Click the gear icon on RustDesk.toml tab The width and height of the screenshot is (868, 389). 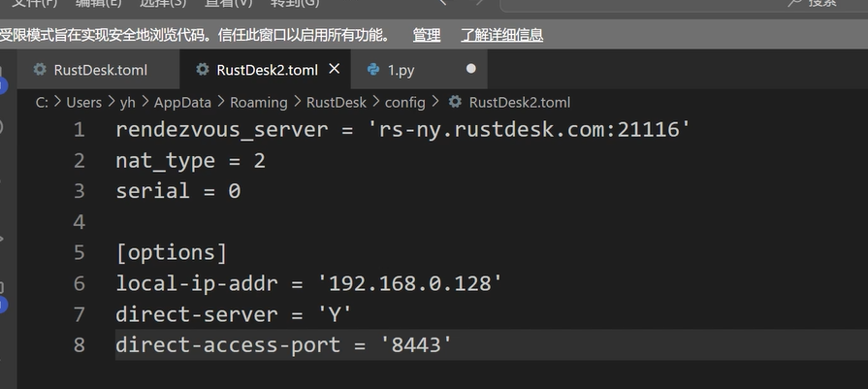40,70
